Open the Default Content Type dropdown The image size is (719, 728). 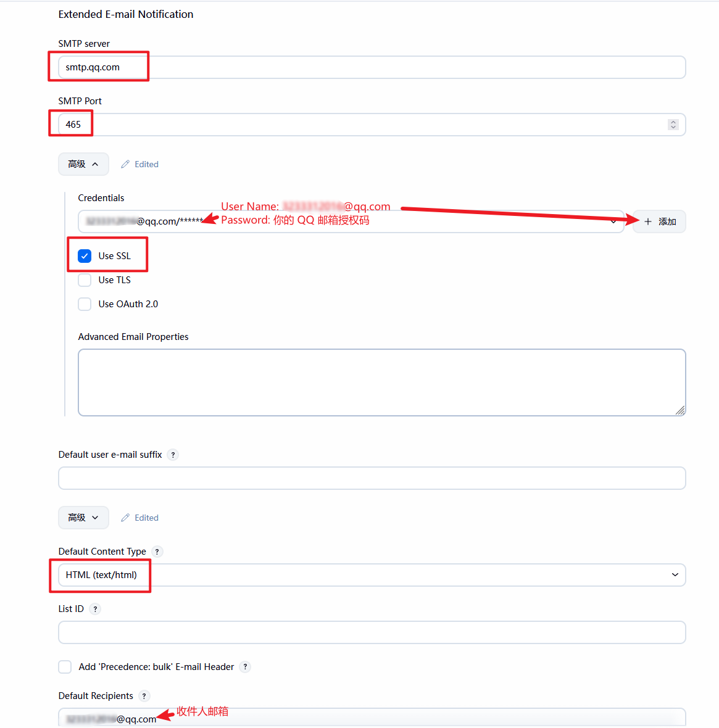point(372,575)
